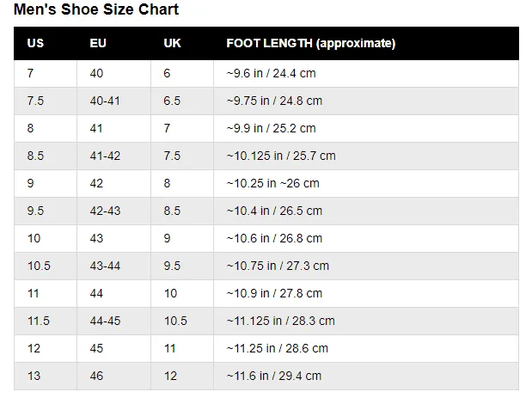Click the Men's Shoe Size Chart heading
This screenshot has width=532, height=398.
(96, 10)
